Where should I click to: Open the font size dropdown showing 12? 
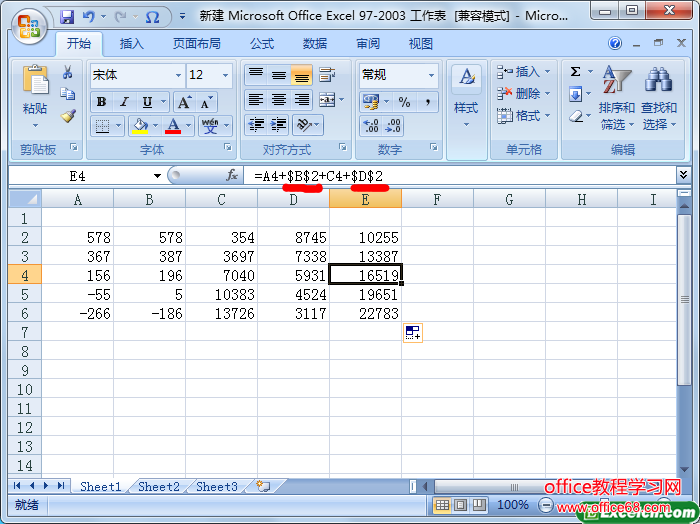(225, 75)
